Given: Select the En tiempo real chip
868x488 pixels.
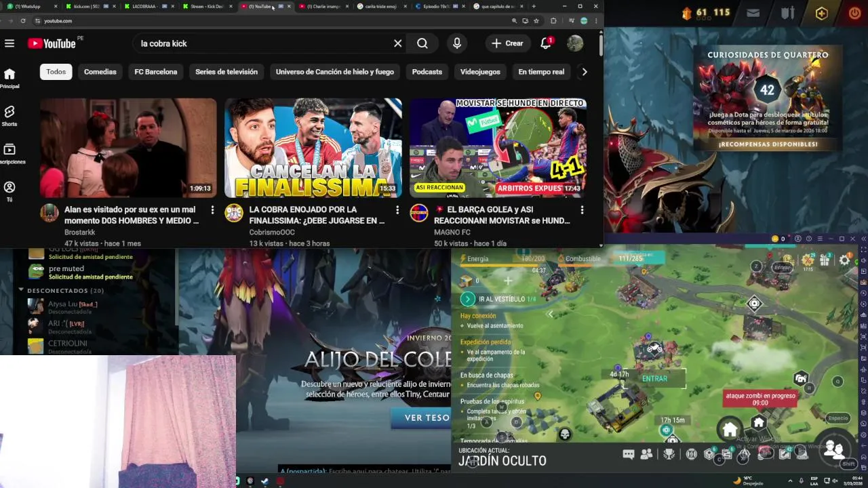Looking at the screenshot, I should (541, 72).
